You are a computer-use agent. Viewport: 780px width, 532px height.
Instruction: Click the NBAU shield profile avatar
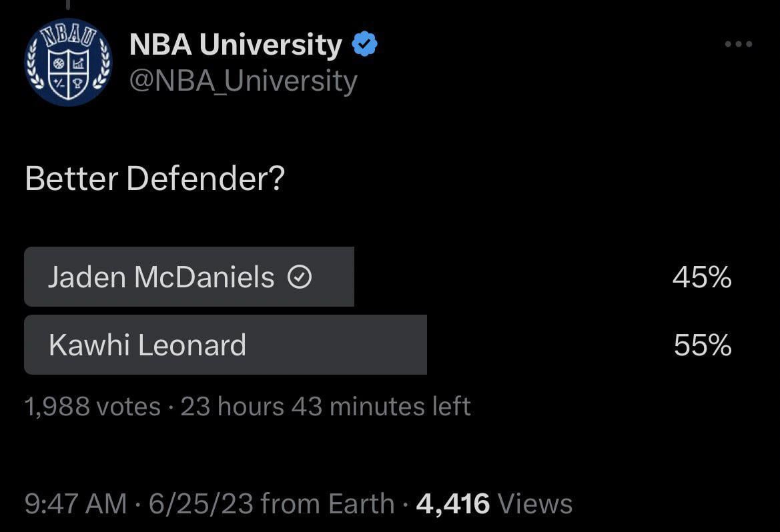pyautogui.click(x=67, y=62)
